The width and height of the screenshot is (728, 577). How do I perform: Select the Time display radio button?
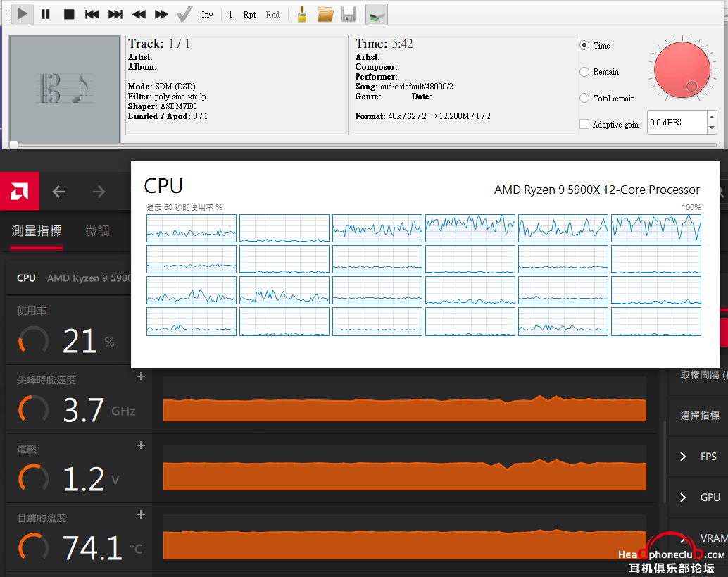click(584, 45)
